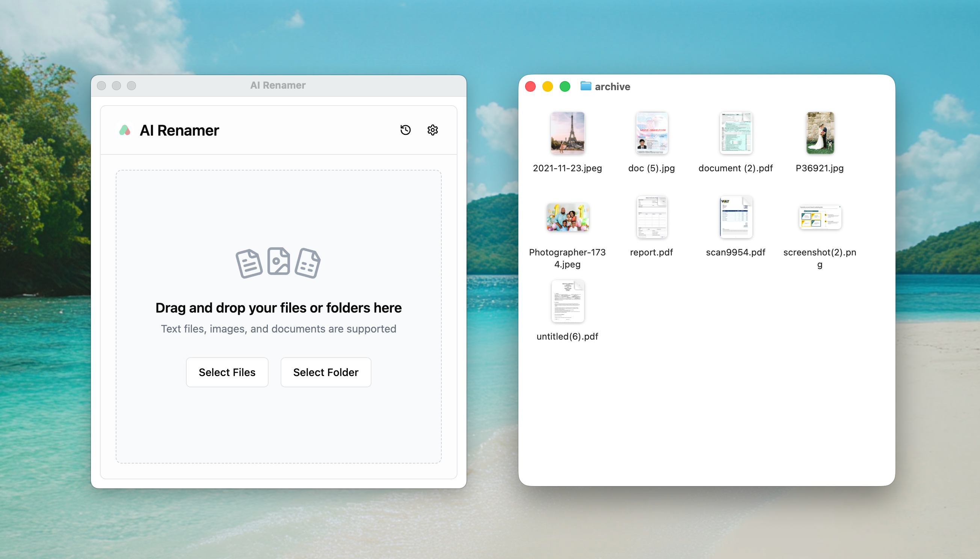Select Photographer-1734.jpeg in Finder
Screen dimensions: 980x559
567,217
